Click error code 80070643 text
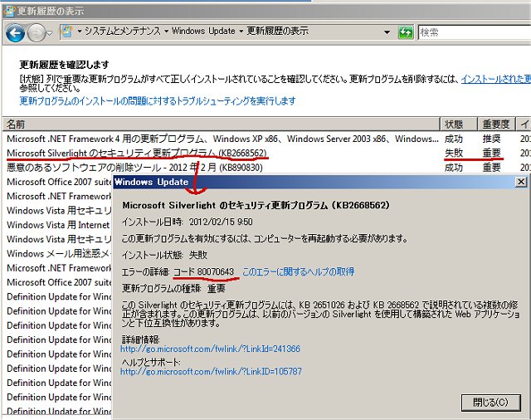This screenshot has height=420, width=531. coord(216,271)
